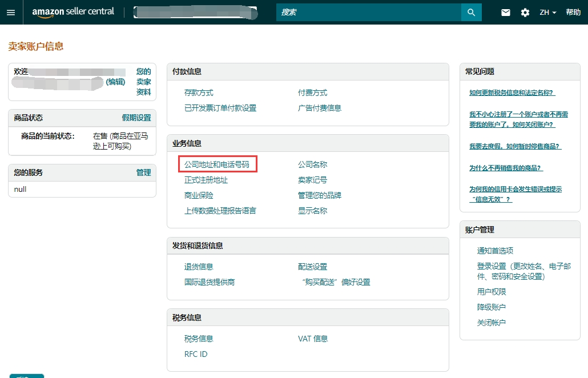Open 您的卖家资料 seller profile link
This screenshot has height=378, width=588.
tap(143, 82)
